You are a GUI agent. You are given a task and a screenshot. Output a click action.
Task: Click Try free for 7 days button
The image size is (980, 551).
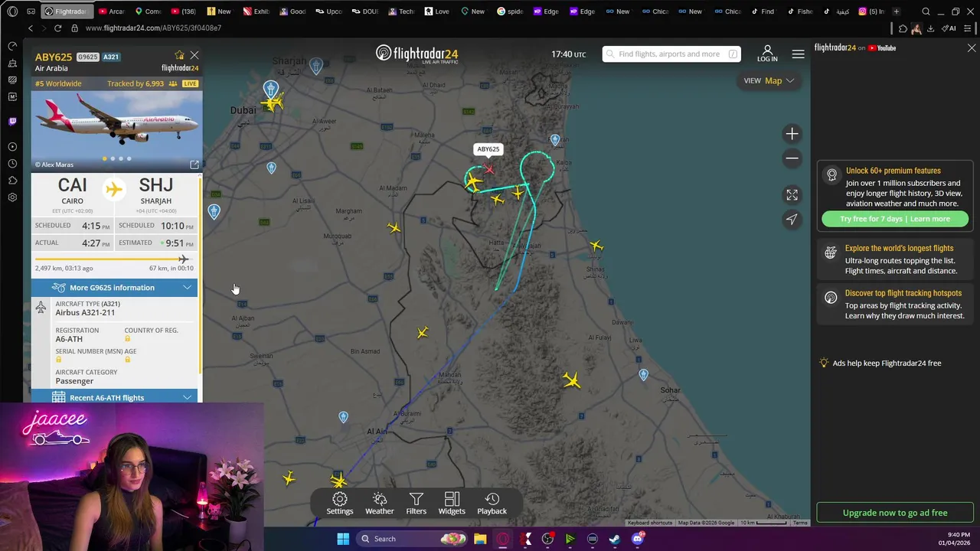click(895, 219)
